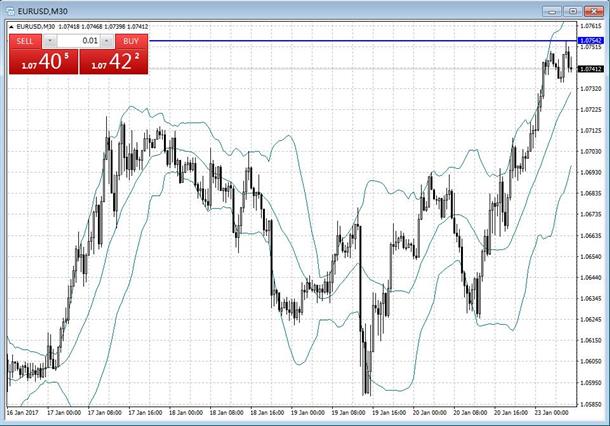This screenshot has height=426, width=610.
Task: Collapse one-click trading panel triangle
Action: (x=11, y=27)
